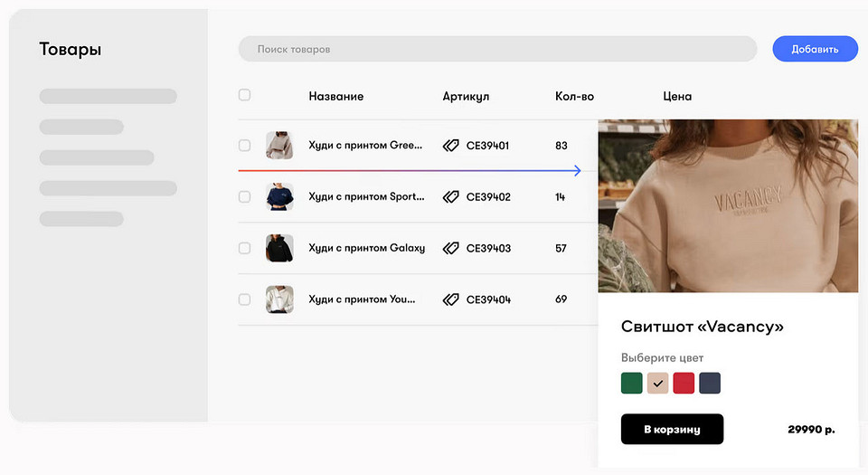Click quantity value 14
The image size is (868, 475).
561,196
